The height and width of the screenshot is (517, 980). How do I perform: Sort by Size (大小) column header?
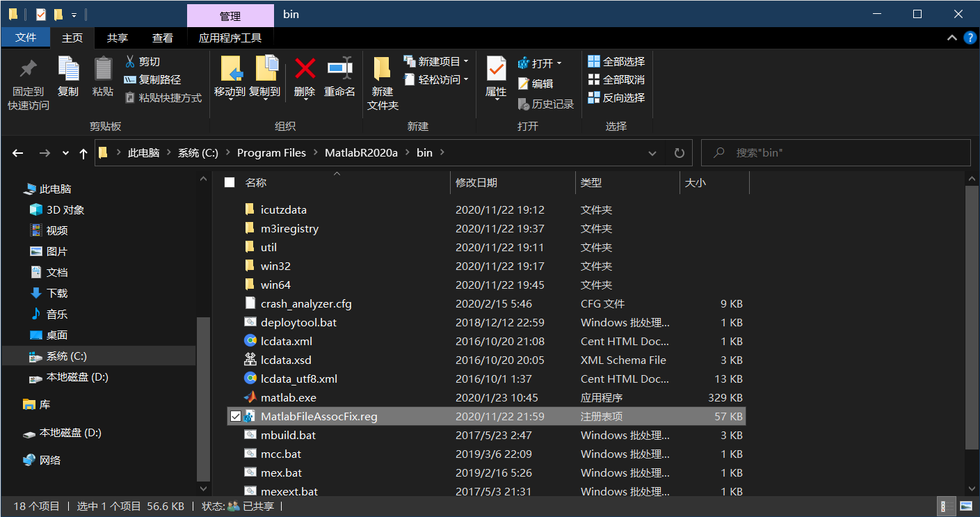coord(696,182)
